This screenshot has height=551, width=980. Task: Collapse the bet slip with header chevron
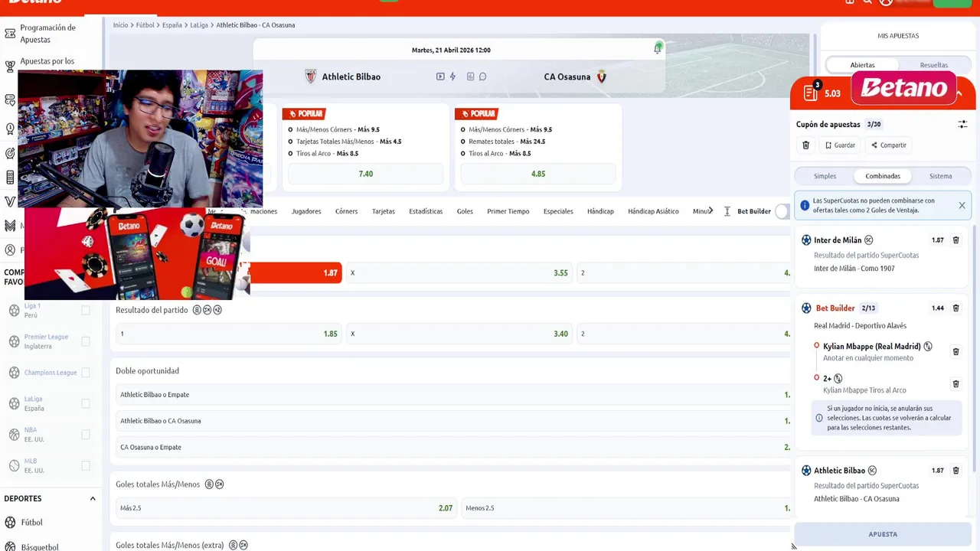pyautogui.click(x=959, y=93)
